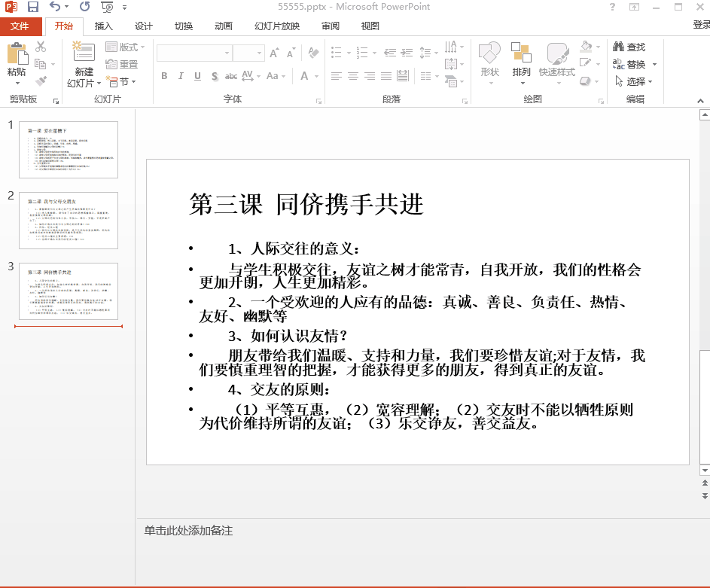Click the Replace (替换) button
The image size is (710, 588).
635,64
